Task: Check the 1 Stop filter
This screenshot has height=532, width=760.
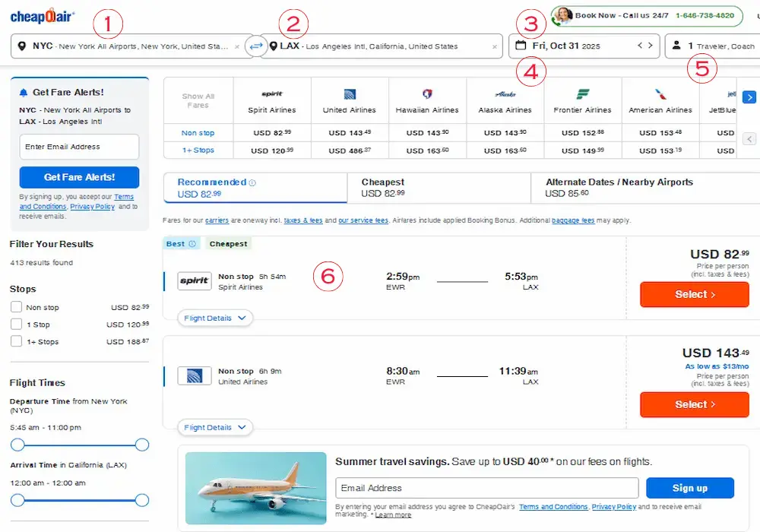Action: tap(16, 325)
